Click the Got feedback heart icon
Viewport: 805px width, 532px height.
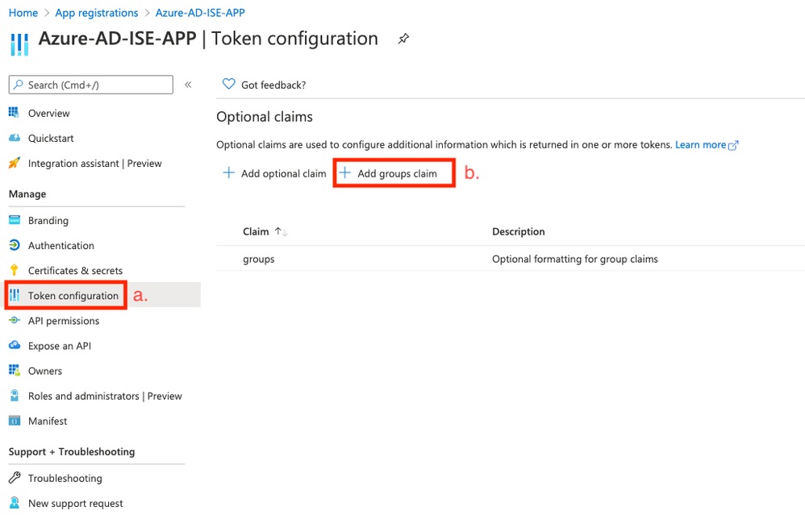228,85
